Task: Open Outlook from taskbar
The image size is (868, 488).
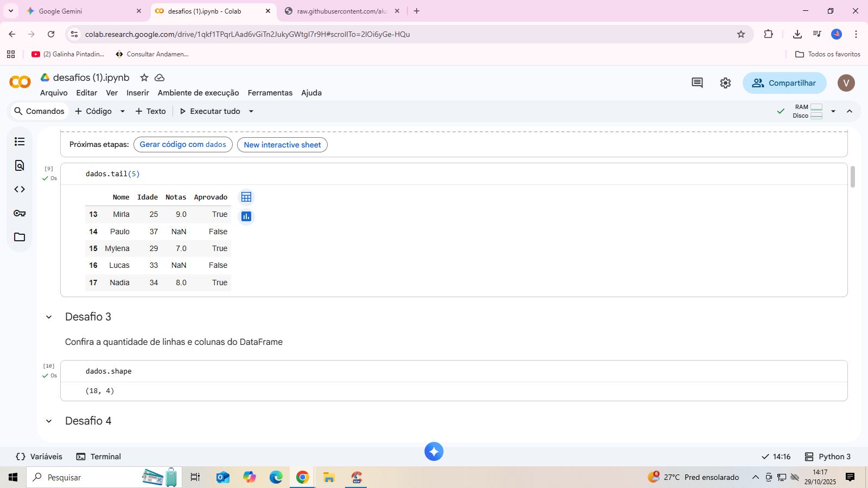Action: click(223, 477)
